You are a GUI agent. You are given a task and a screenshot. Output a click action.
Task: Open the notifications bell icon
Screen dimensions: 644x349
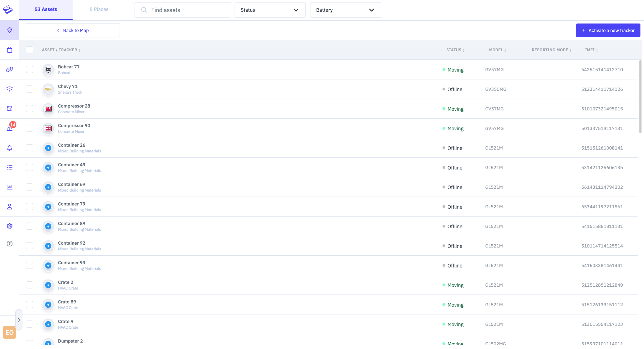tap(10, 148)
